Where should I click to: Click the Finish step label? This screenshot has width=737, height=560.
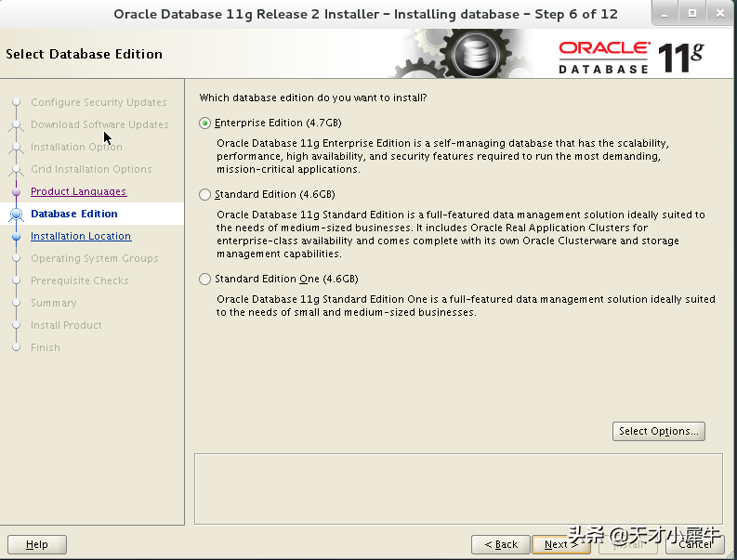coord(46,347)
